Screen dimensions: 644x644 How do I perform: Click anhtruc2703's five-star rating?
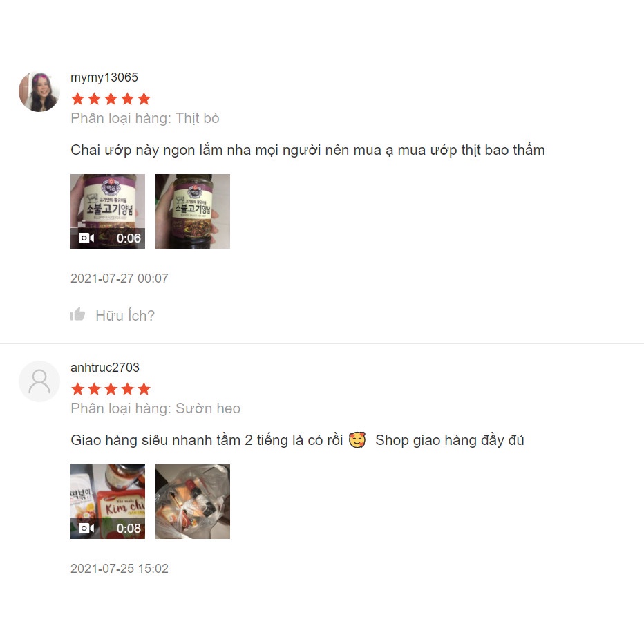tap(111, 388)
